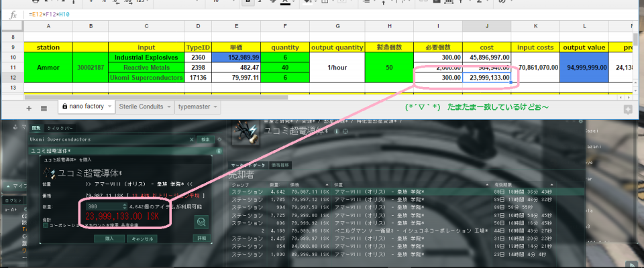Click the 検索 search button
This screenshot has width=644, height=268.
coord(205,139)
